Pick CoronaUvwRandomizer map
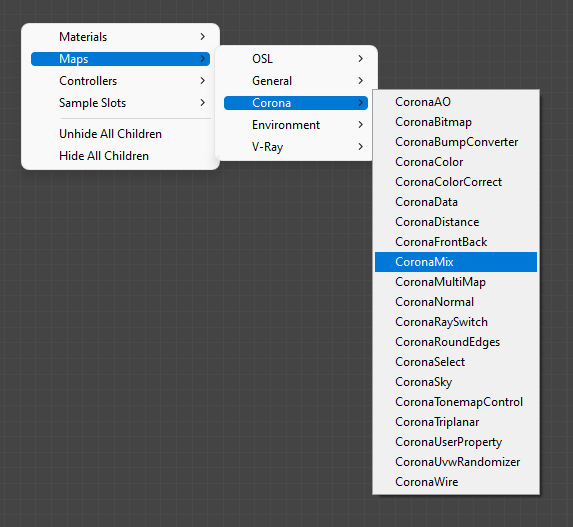573x527 pixels. (456, 462)
